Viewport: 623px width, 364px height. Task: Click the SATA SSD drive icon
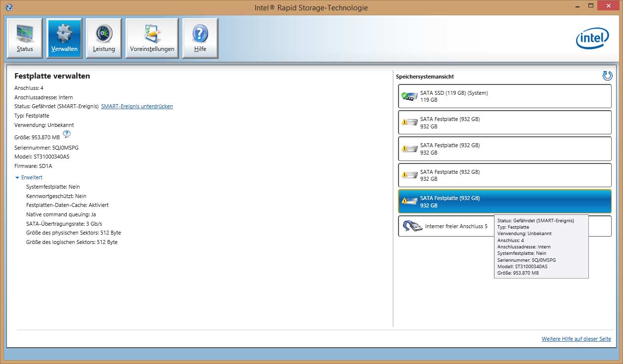(409, 96)
